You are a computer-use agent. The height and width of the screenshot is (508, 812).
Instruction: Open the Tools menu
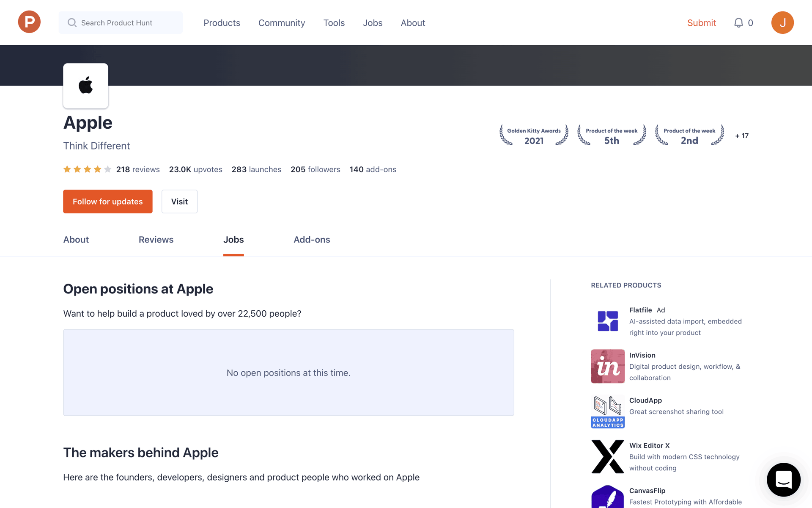click(x=334, y=23)
